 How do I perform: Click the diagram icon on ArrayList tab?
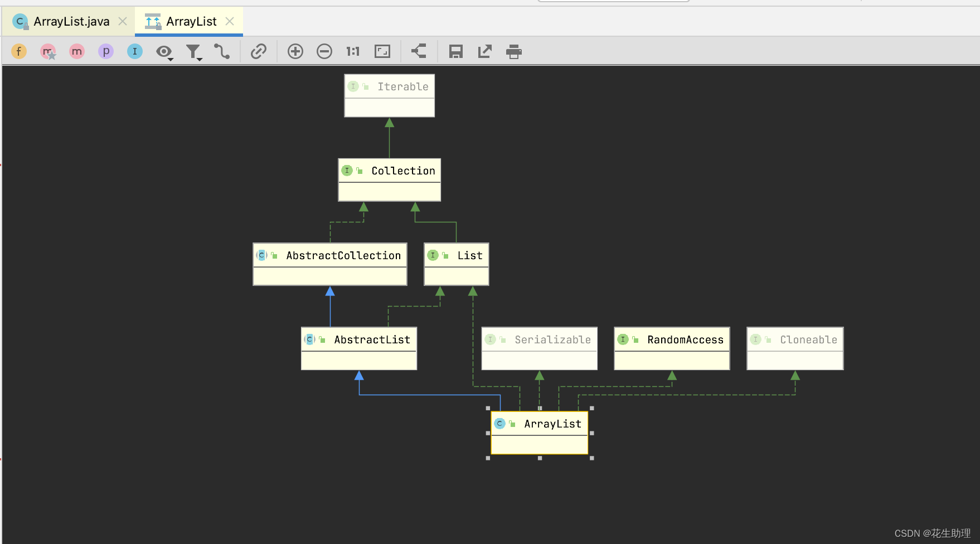tap(153, 22)
